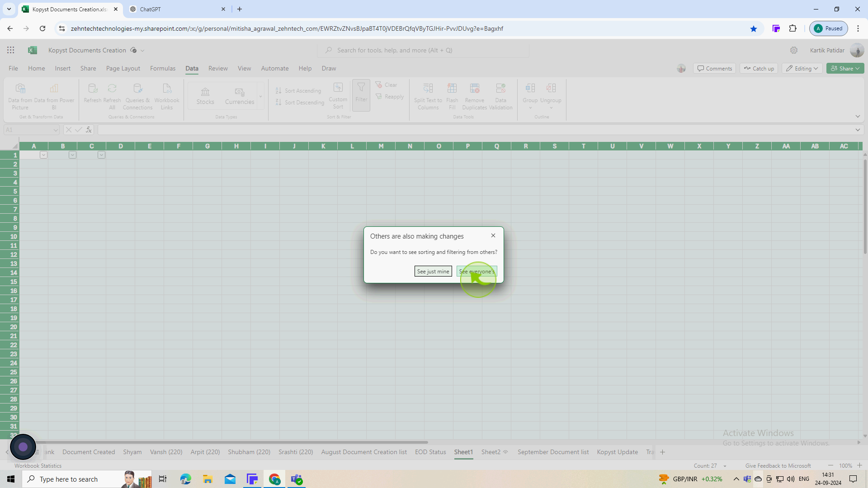868x488 pixels.
Task: Open the Name Box dropdown
Action: 55,130
